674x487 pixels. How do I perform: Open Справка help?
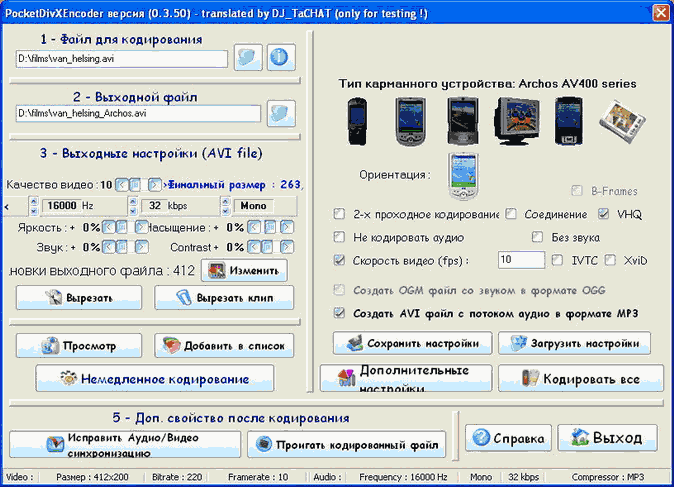click(508, 438)
